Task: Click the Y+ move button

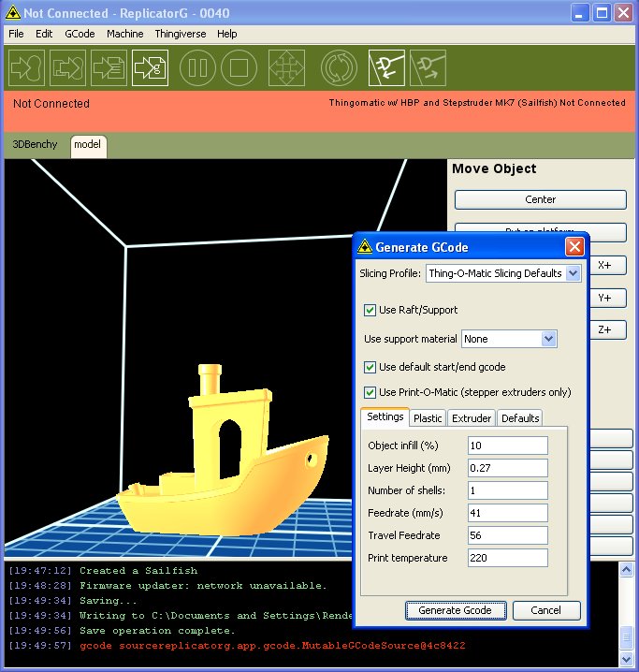Action: [606, 298]
